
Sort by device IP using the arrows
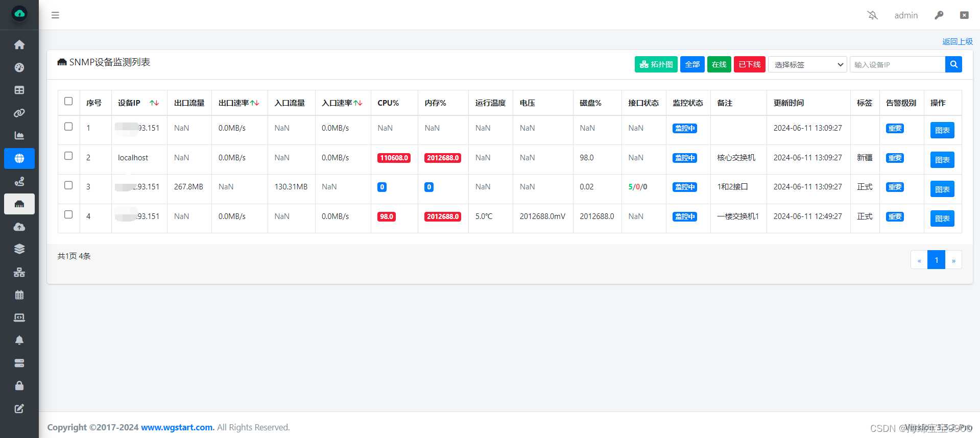coord(154,103)
